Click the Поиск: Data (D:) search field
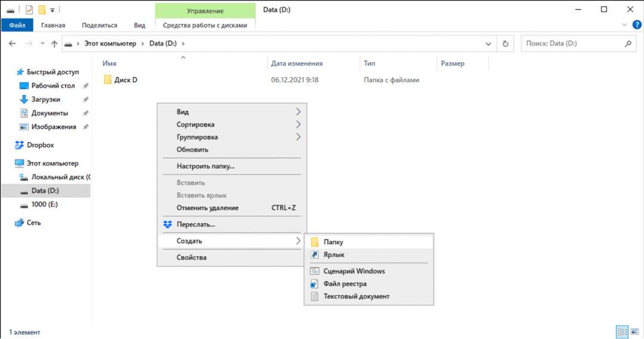Image resolution: width=644 pixels, height=339 pixels. (x=571, y=43)
